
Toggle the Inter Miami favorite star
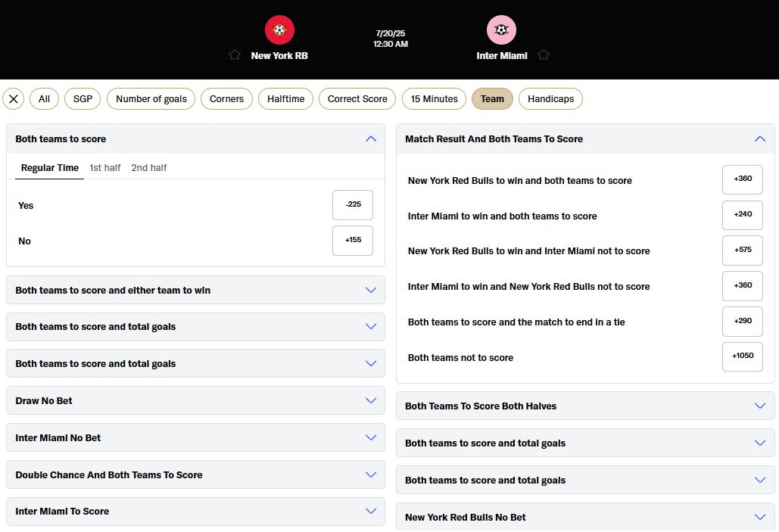tap(543, 54)
